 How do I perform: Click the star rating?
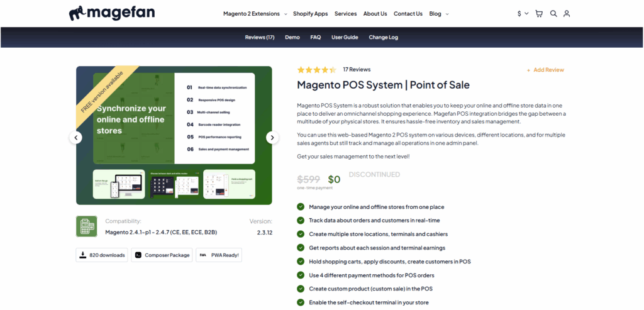point(317,70)
